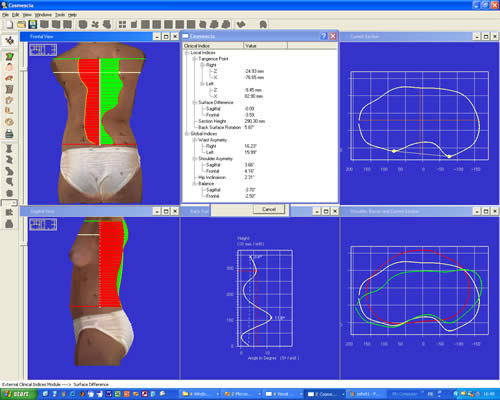Screen dimensions: 500x400
Task: Open the Windows menu
Action: 43,15
